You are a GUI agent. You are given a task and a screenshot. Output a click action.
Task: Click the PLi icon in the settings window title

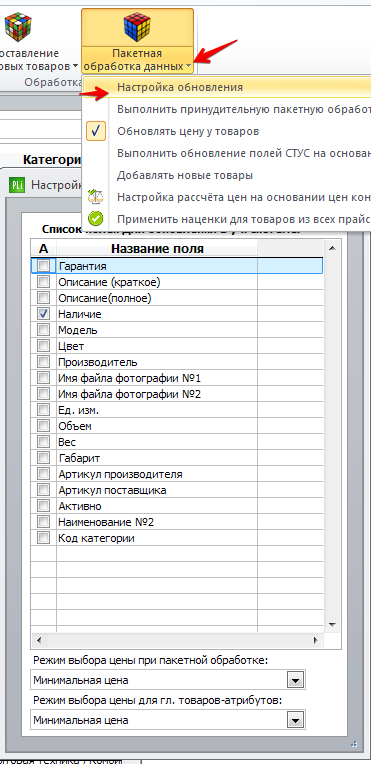17,185
